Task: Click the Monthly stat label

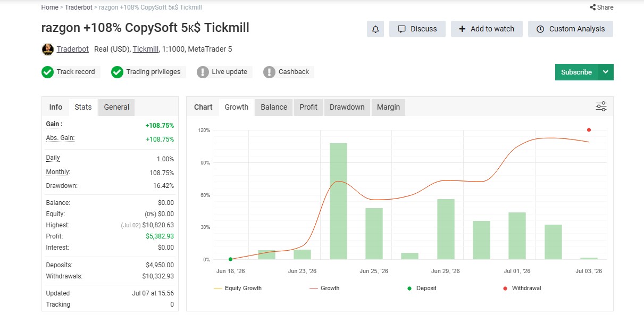Action: click(58, 172)
